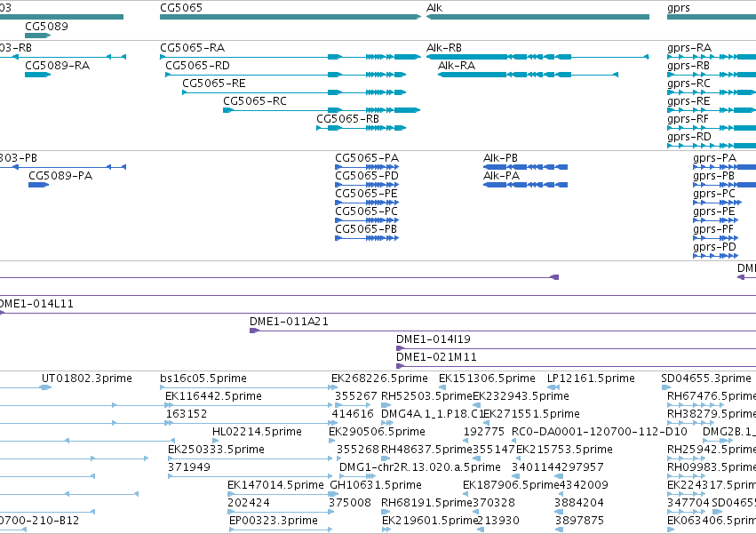Click the CG5065-PC protein label

tap(366, 211)
